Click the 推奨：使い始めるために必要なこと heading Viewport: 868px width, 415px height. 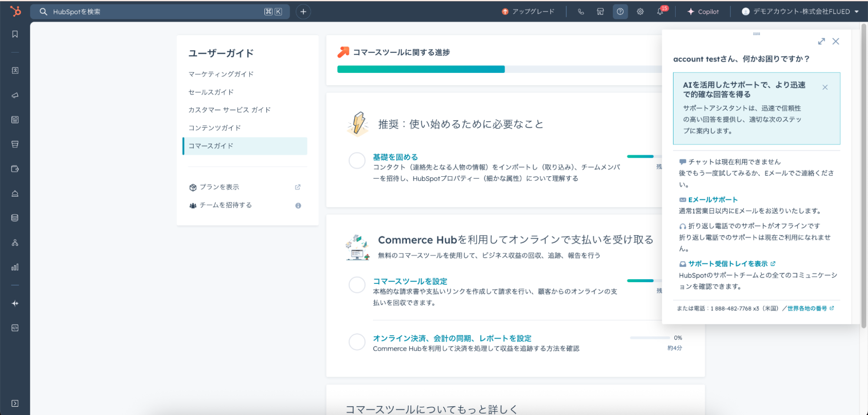click(x=461, y=124)
